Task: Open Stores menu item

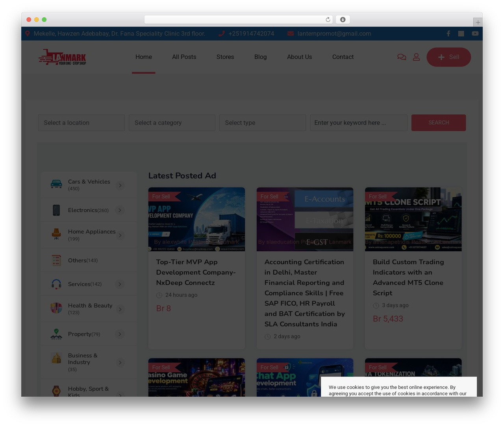Action: [225, 57]
